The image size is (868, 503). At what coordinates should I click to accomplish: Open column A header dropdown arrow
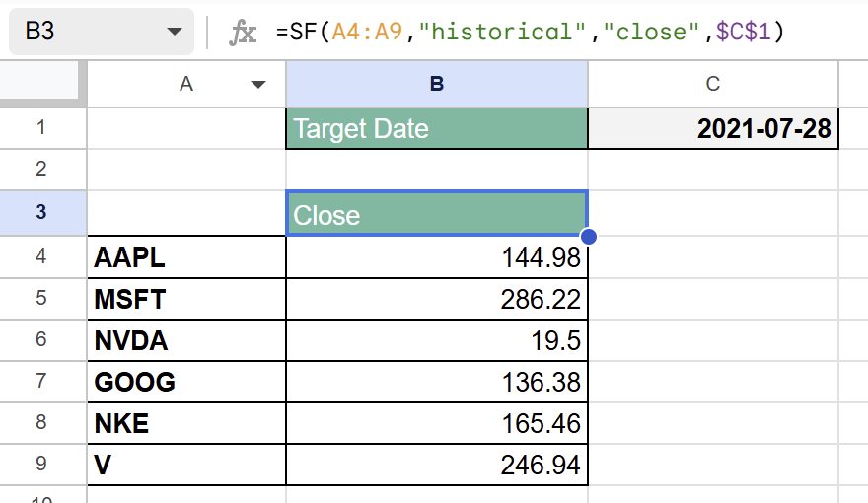pos(258,85)
